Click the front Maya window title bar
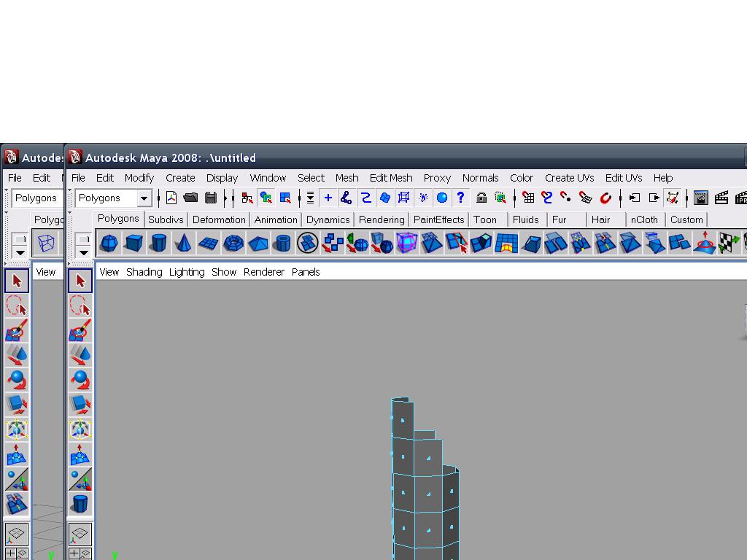 (405, 157)
